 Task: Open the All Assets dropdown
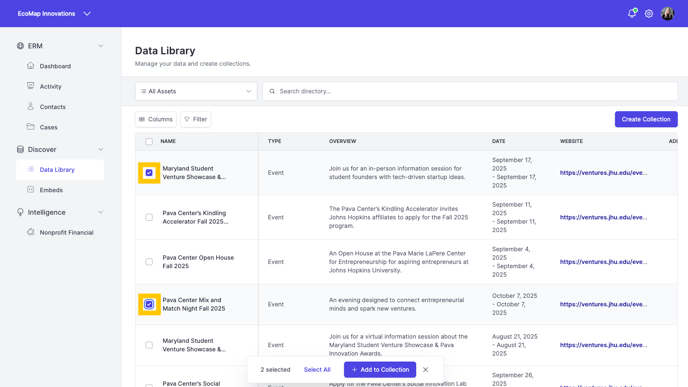click(196, 91)
